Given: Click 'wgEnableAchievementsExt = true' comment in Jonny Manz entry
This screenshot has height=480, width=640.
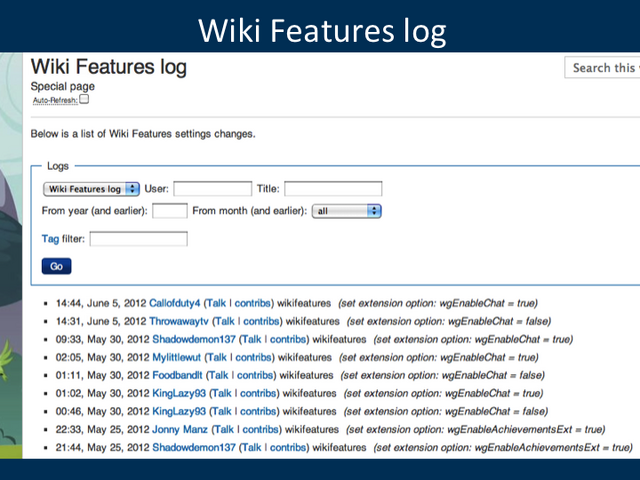Looking at the screenshot, I should click(x=524, y=429).
